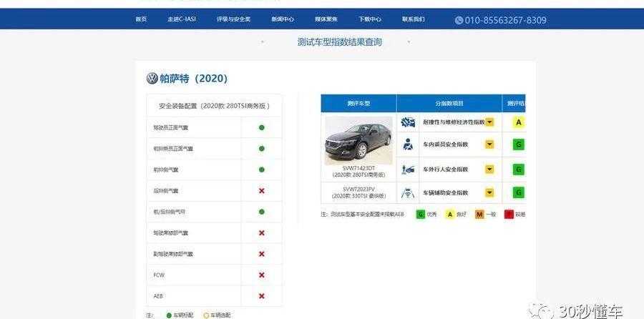Click the green G rating for 车辆辅助安全指数
The image size is (644, 319).
coord(519,192)
